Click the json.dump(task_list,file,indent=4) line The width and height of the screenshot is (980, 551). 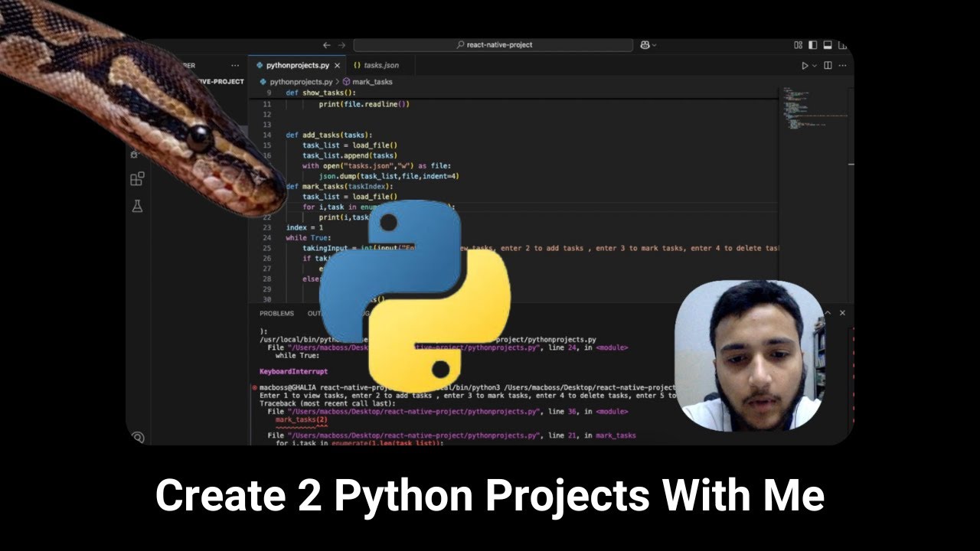(389, 176)
